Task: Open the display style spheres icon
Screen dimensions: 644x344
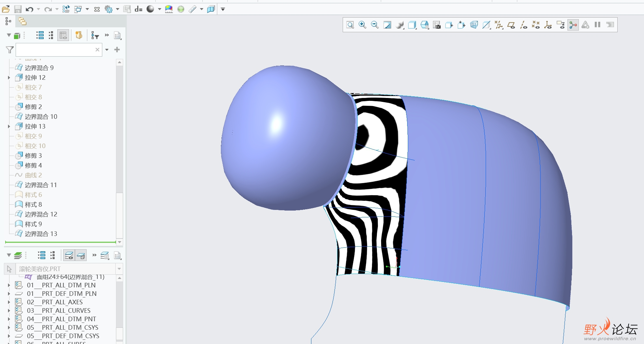Action: pyautogui.click(x=400, y=25)
